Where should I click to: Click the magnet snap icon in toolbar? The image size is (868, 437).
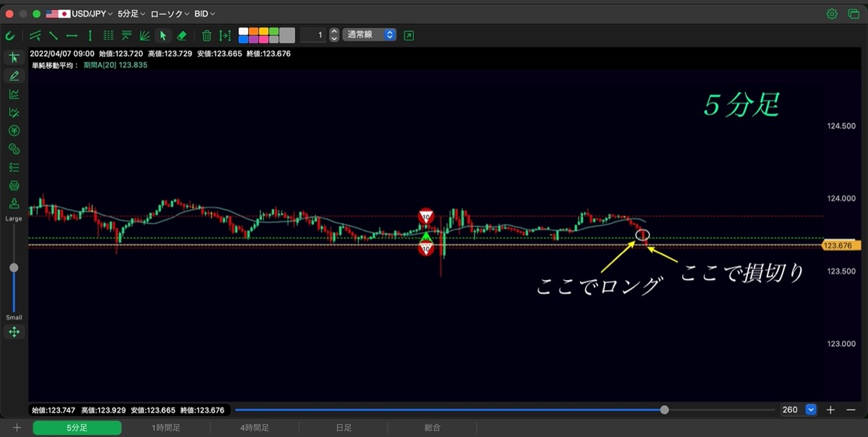click(x=10, y=35)
